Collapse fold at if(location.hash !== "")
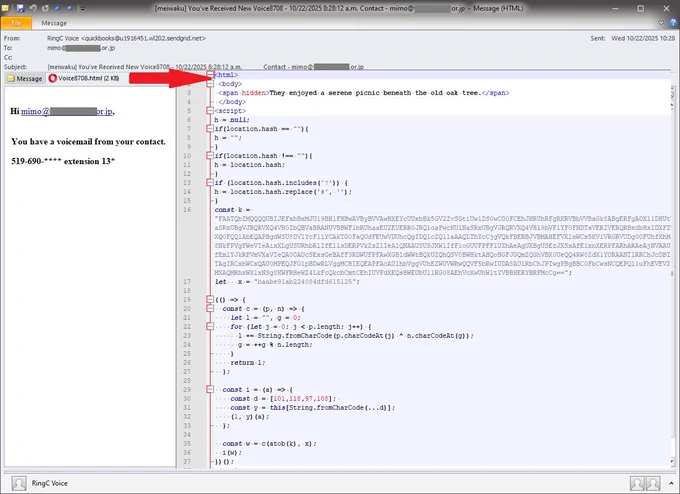Image resolution: width=680 pixels, height=494 pixels. point(210,156)
